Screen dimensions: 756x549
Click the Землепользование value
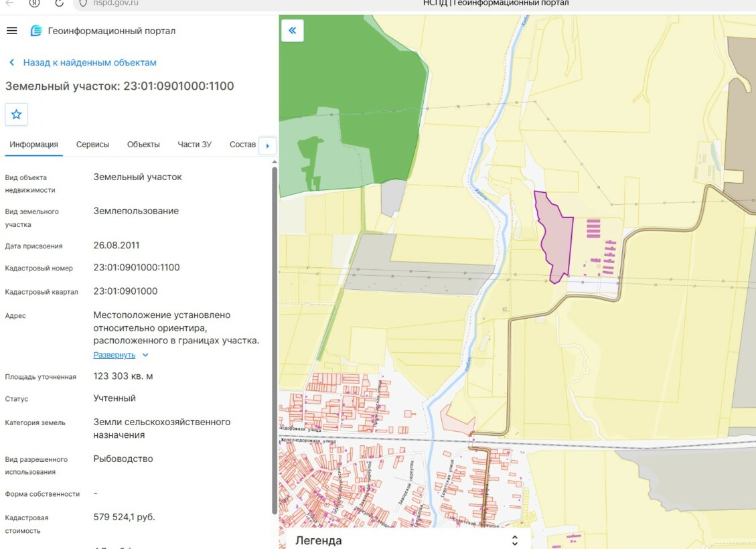coord(136,211)
